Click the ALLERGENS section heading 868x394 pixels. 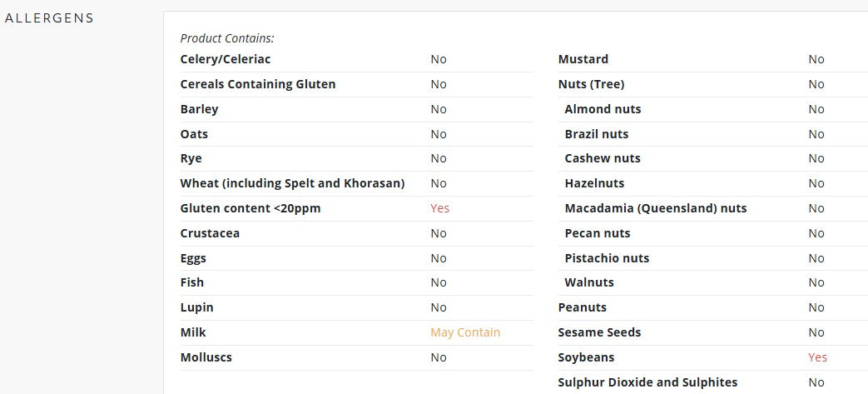[x=49, y=18]
